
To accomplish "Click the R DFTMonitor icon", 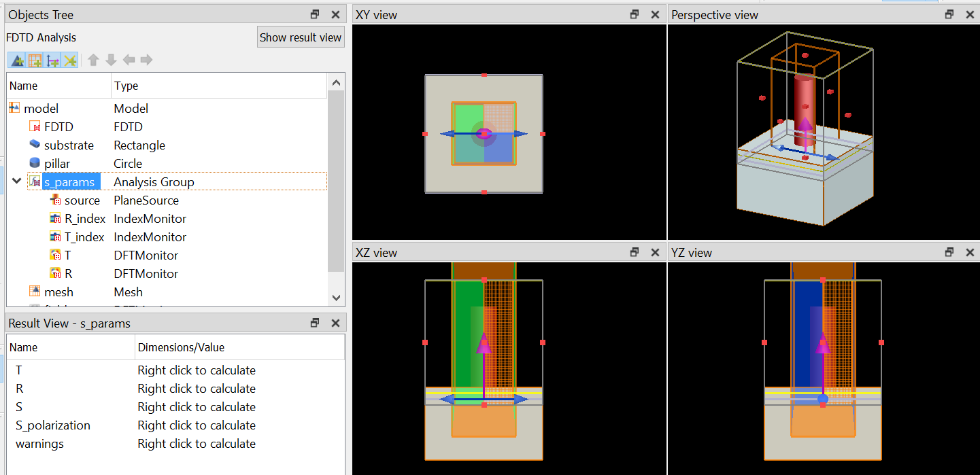I will (x=56, y=273).
